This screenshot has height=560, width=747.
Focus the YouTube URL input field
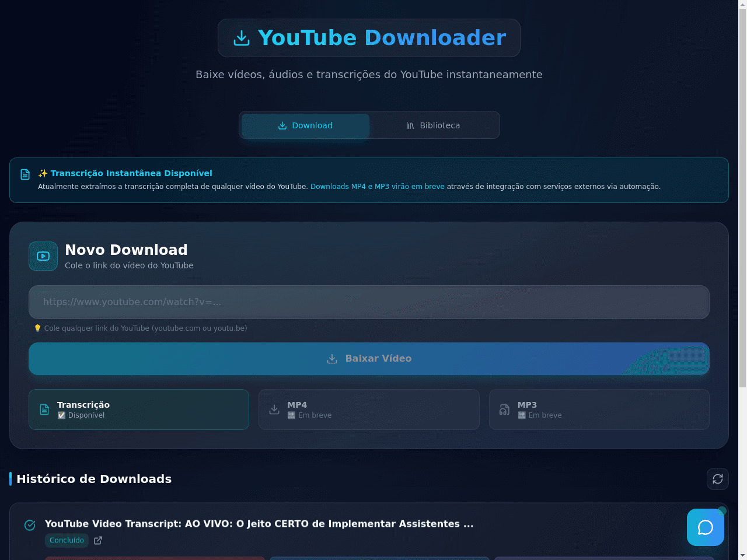[x=369, y=302]
